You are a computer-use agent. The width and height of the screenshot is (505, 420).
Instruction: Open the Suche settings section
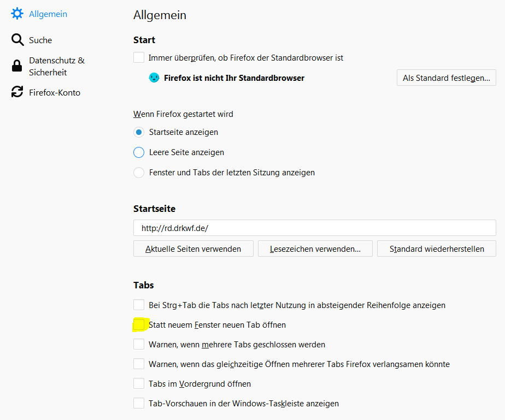pyautogui.click(x=40, y=40)
